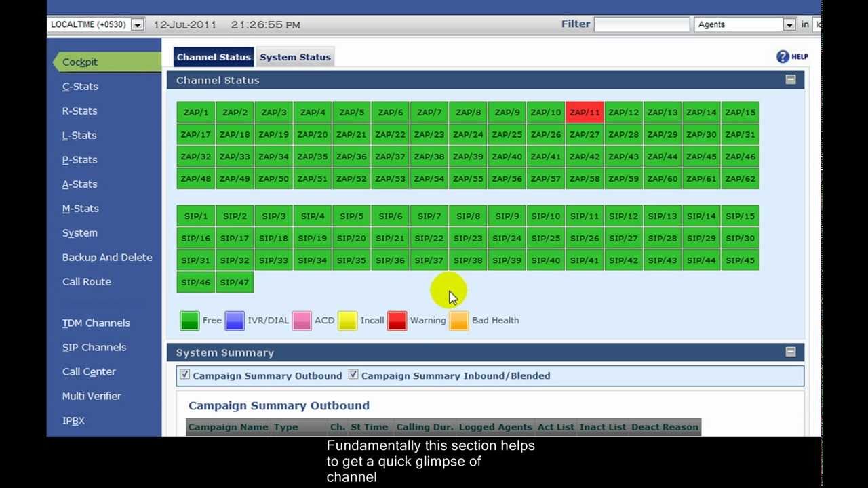Open L-Stats from the sidebar

click(x=79, y=135)
